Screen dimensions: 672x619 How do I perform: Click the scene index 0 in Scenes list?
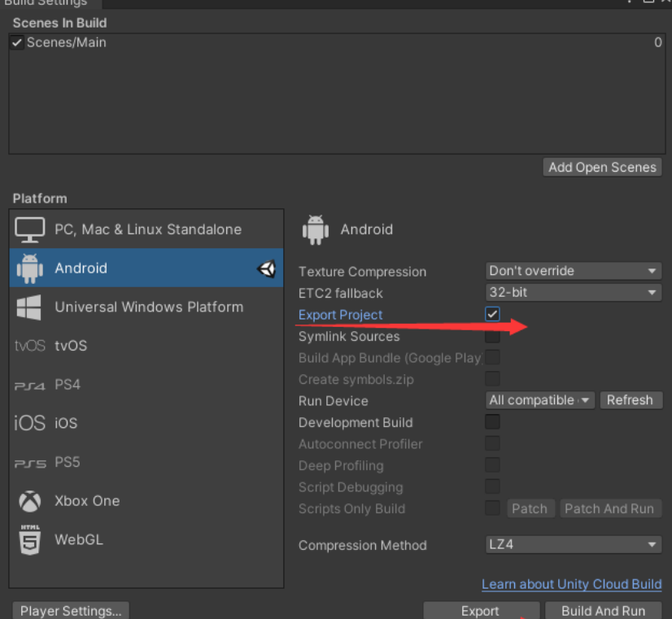[x=658, y=42]
